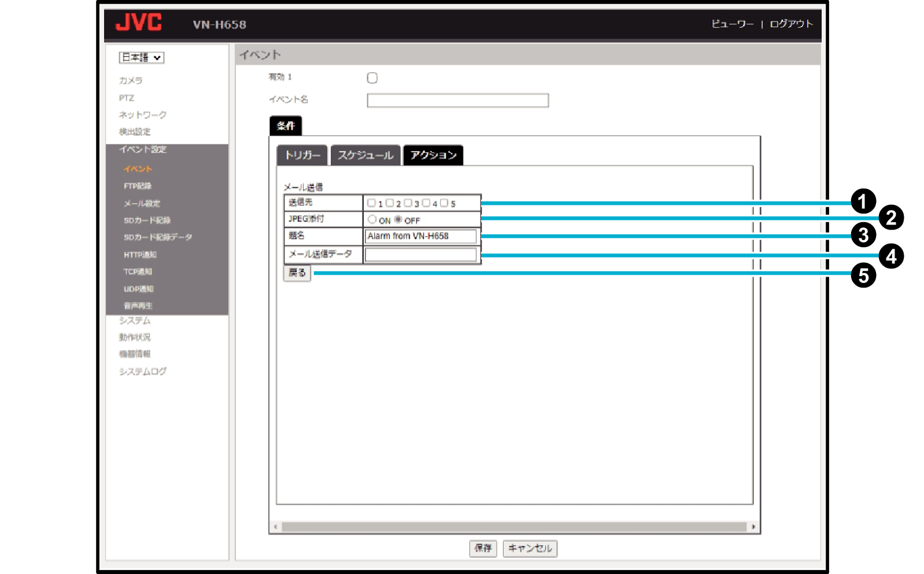Select the アクション tab

[433, 155]
